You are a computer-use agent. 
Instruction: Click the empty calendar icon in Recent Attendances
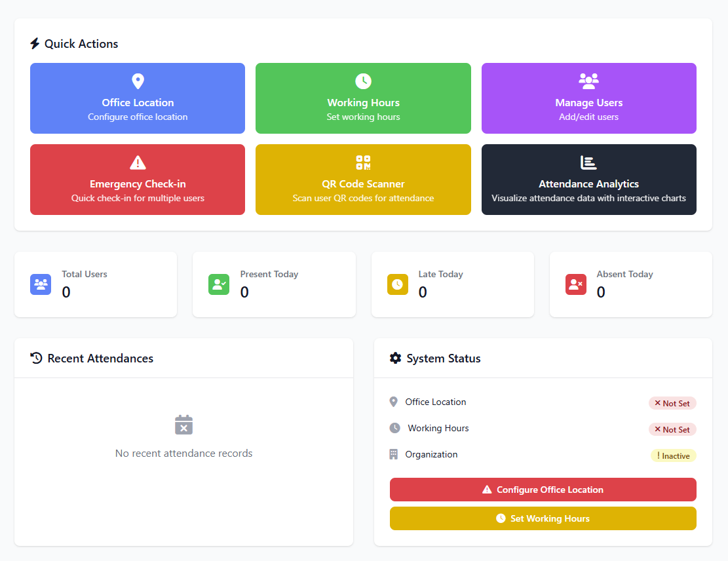[183, 424]
